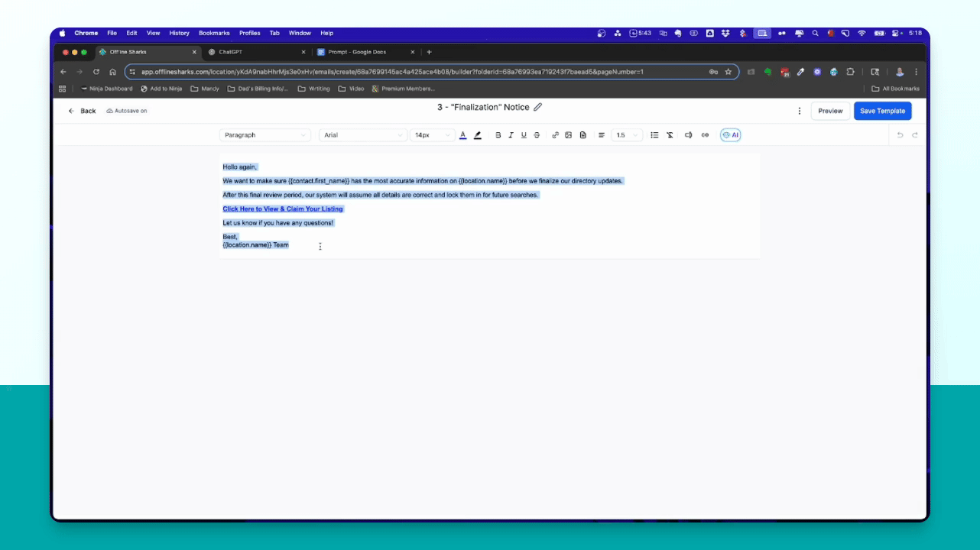This screenshot has width=980, height=550.
Task: Open the All Bookmarks folder
Action: click(896, 89)
